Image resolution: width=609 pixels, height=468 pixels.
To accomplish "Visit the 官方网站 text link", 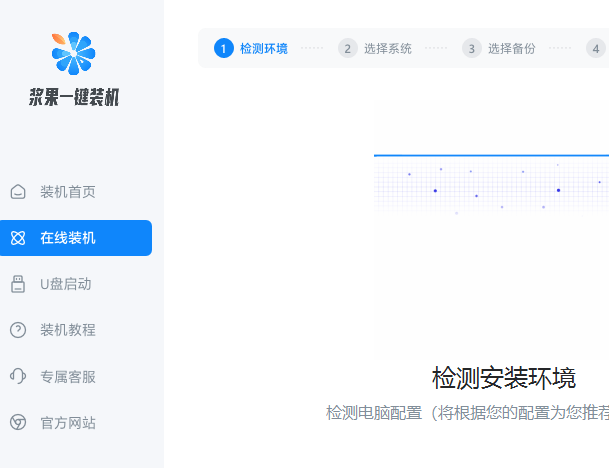I will 68,423.
